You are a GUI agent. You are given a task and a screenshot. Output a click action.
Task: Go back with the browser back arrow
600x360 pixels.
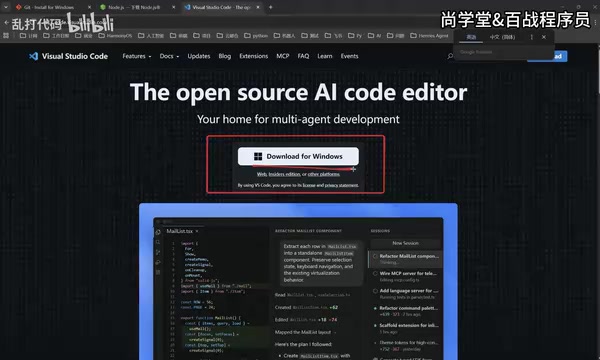click(6, 23)
